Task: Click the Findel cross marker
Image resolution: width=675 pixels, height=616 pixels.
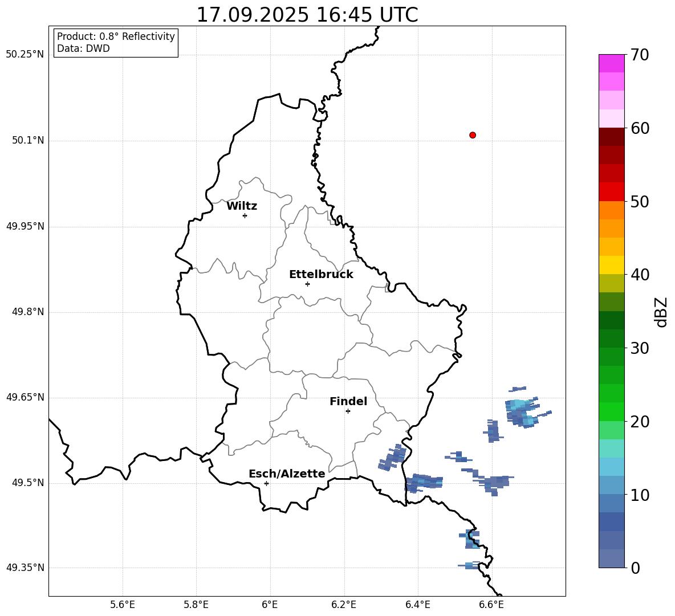Action: 348,411
